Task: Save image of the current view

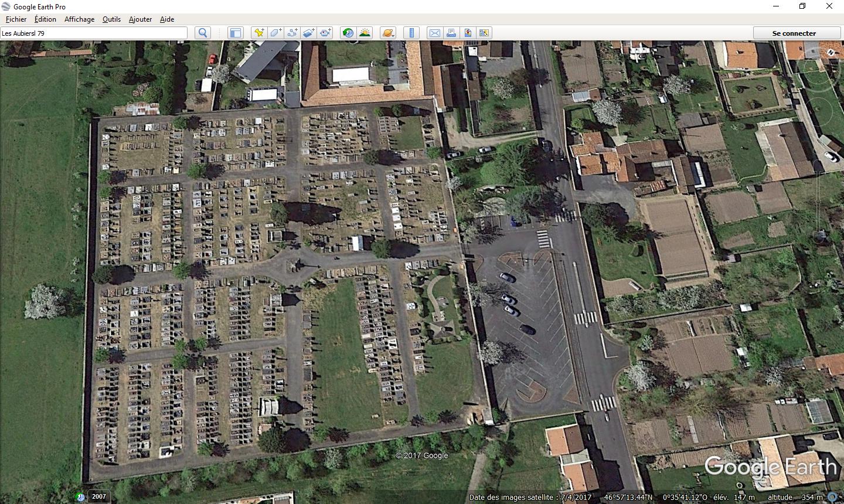Action: click(468, 33)
